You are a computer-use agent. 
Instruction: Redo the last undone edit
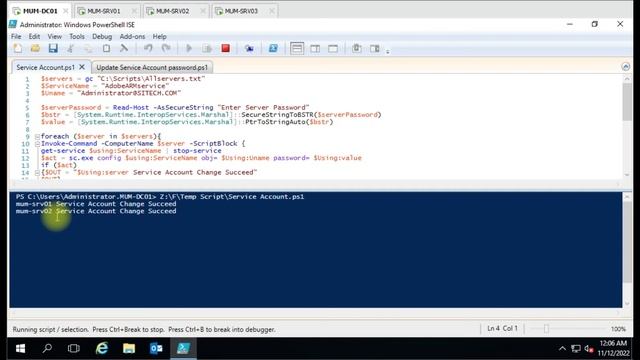pyautogui.click(x=166, y=48)
